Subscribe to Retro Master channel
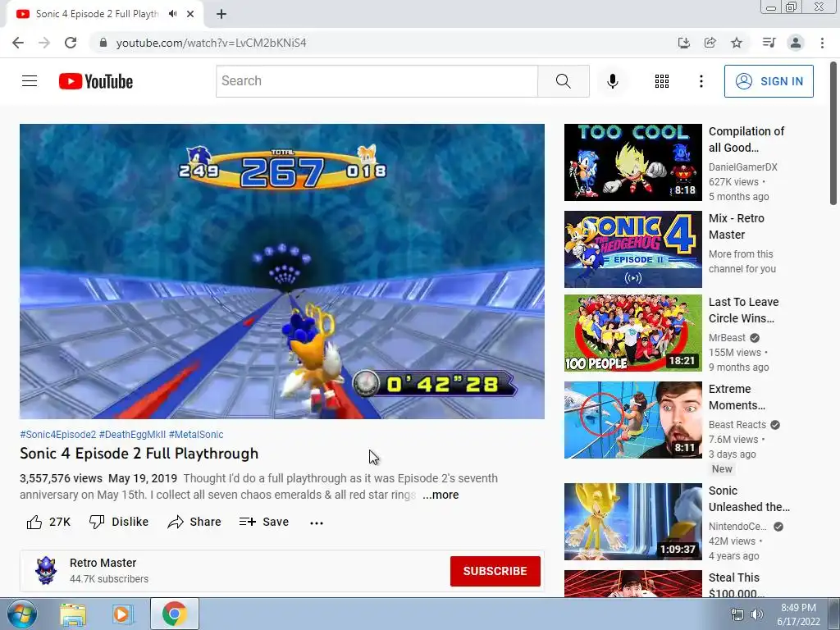 coord(495,571)
